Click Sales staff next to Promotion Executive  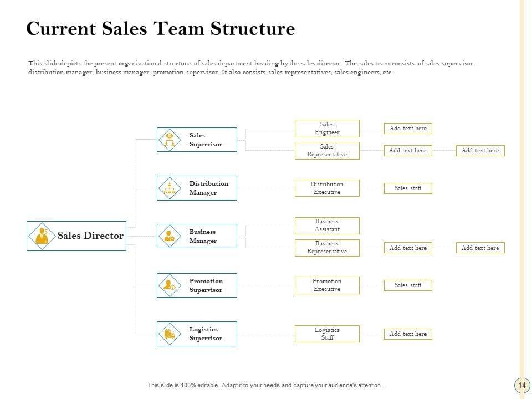point(408,285)
